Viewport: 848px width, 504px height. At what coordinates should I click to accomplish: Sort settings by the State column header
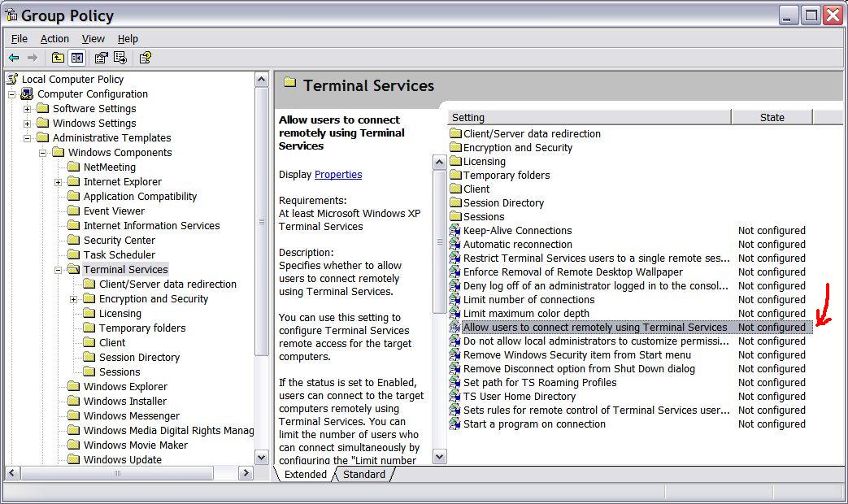coord(771,117)
